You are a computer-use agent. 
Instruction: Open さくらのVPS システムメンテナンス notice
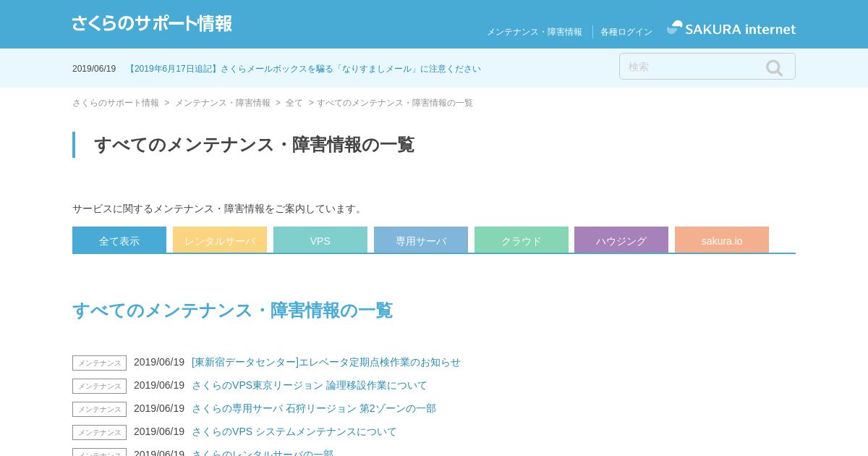tap(294, 431)
